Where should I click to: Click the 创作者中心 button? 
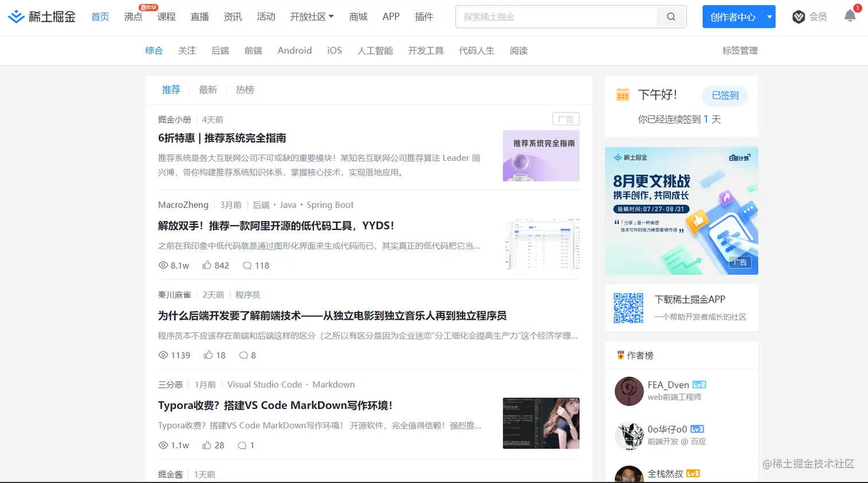[733, 17]
